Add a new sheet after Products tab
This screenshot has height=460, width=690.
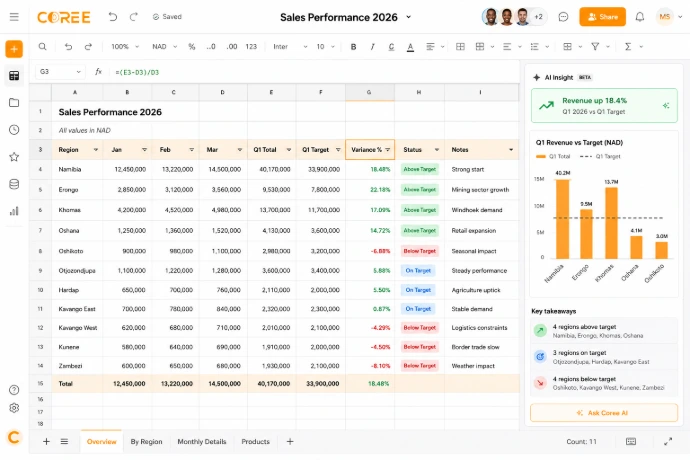290,441
